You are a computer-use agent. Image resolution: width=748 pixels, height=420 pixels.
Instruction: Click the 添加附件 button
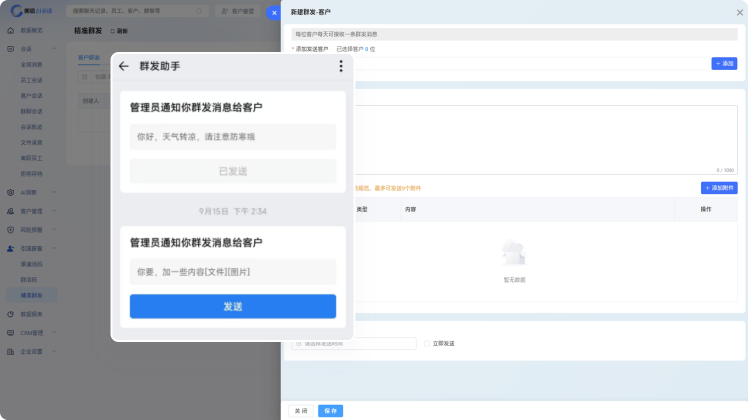coord(719,188)
